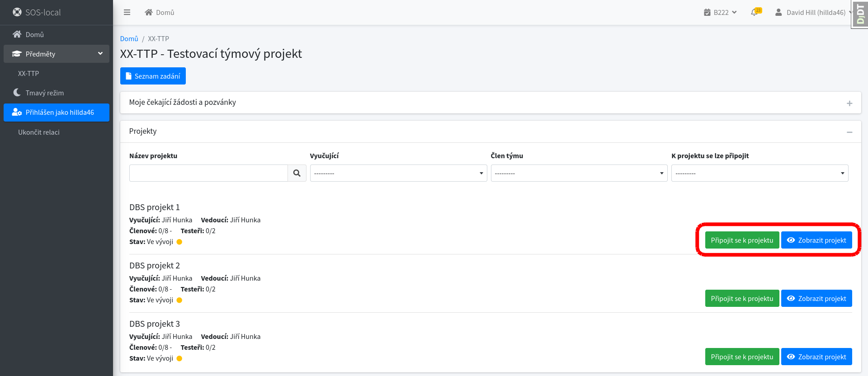Image resolution: width=868 pixels, height=376 pixels.
Task: Click the Moje čekající žádosti a pozvánky header
Action: 183,102
